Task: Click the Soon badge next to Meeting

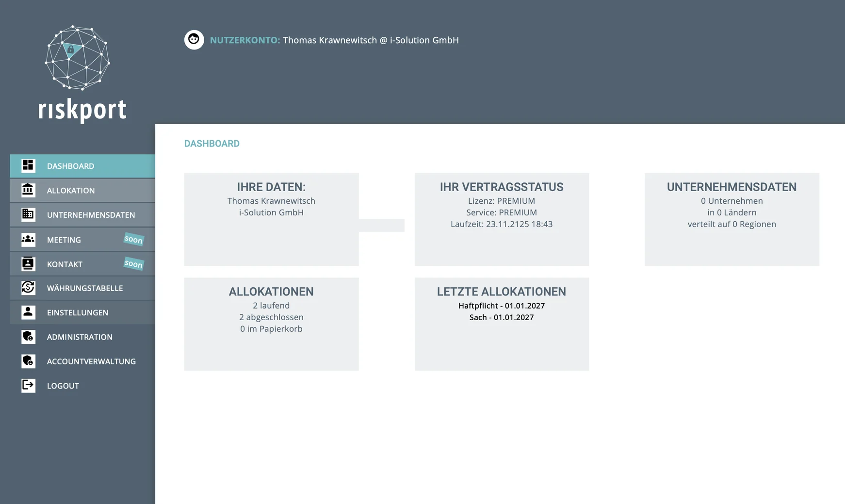Action: (133, 239)
